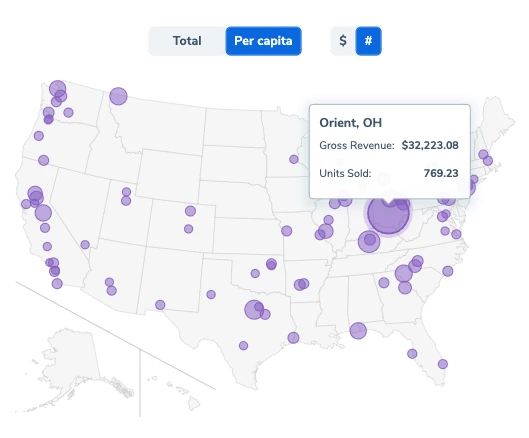Click the large Orient, Ohio bubble
The width and height of the screenshot is (529, 438).
coord(388,213)
